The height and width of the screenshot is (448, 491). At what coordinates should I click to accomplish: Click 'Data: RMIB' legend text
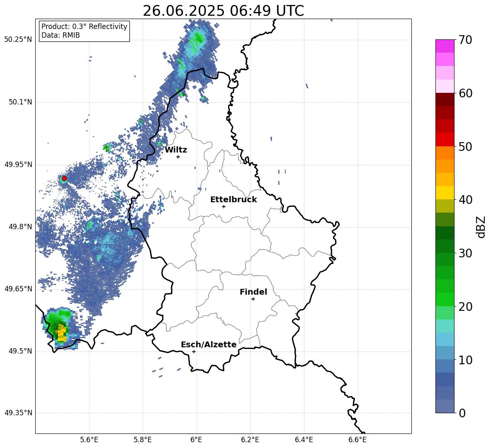point(61,35)
